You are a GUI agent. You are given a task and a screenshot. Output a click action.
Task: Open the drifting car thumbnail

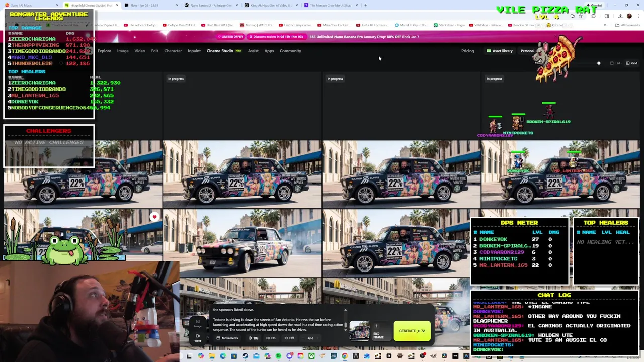tap(242, 242)
